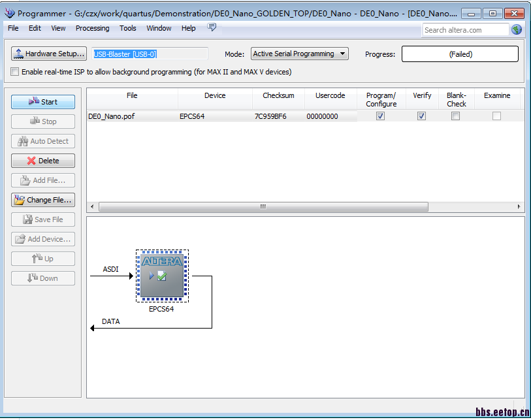
Task: Click the right scroll arrow of file list
Action: tap(519, 206)
